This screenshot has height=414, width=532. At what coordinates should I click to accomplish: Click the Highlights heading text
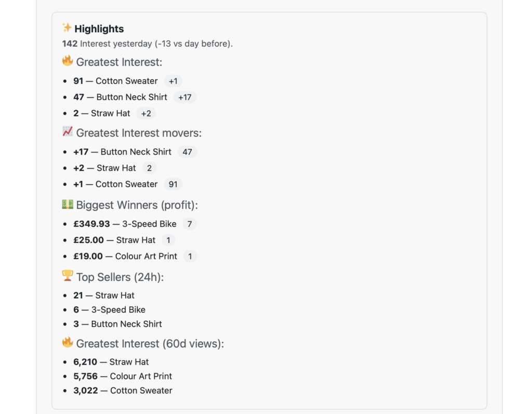(99, 29)
